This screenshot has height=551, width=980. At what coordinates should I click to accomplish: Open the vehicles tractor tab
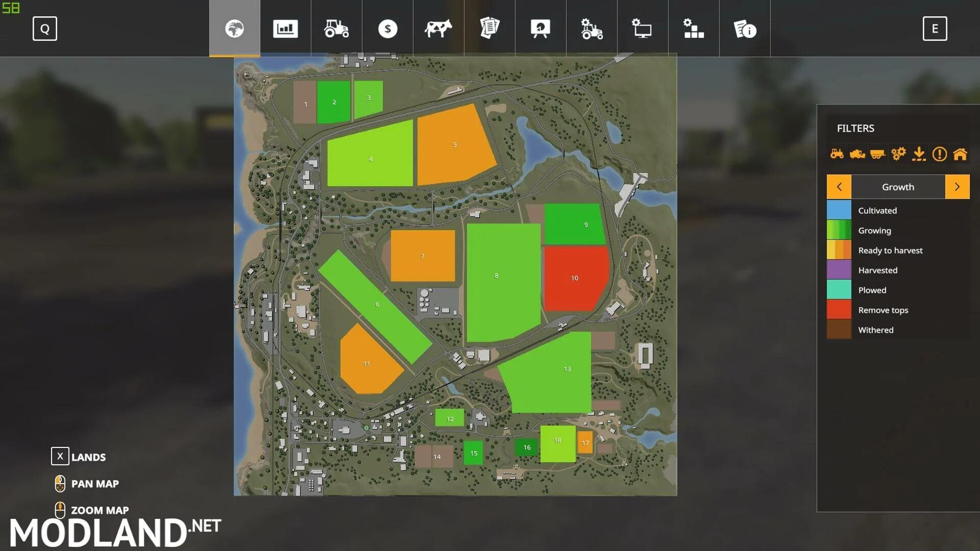click(336, 29)
